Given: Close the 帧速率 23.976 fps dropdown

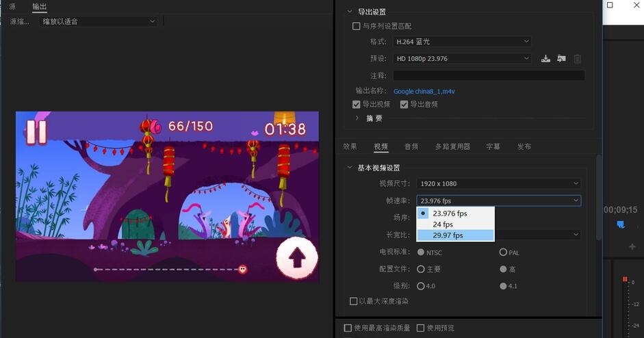Looking at the screenshot, I should (x=499, y=200).
